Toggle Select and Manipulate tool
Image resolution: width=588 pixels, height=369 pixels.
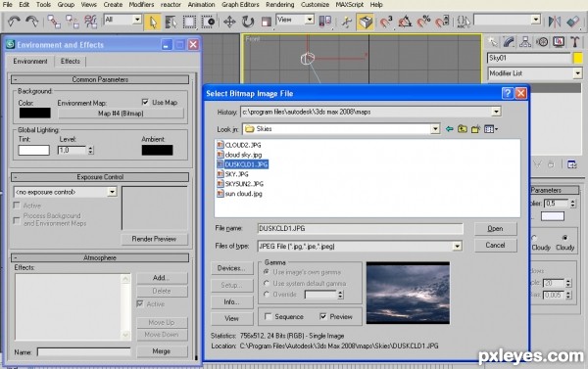(347, 22)
